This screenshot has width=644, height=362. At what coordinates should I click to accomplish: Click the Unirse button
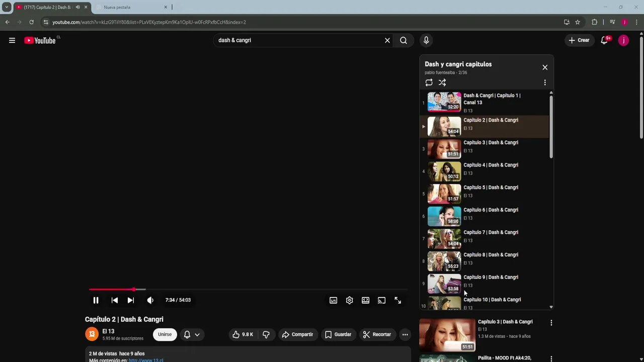tap(165, 334)
